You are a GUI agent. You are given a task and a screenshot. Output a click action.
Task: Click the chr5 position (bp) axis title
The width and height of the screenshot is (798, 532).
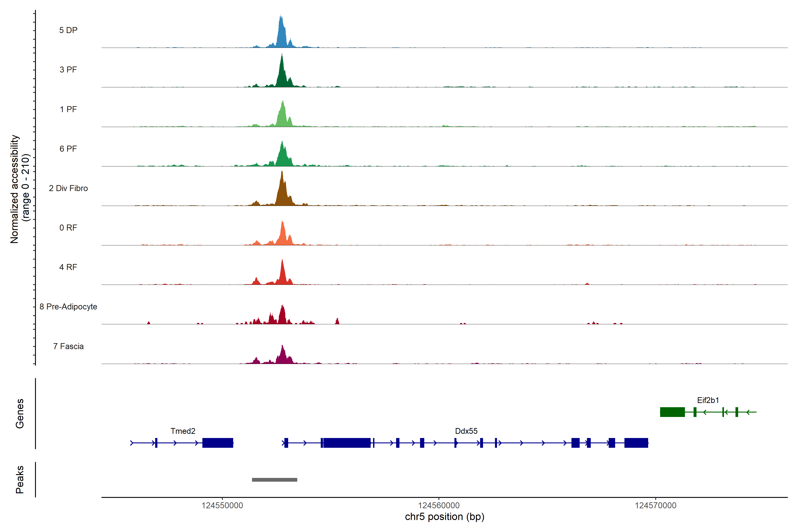(444, 517)
